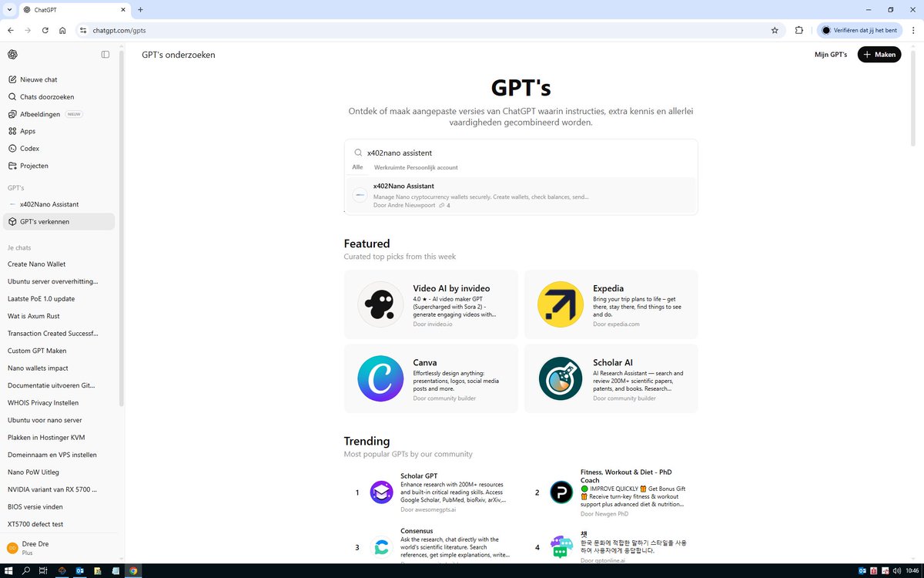Open Projecten in the sidebar
The height and width of the screenshot is (578, 924).
[59, 166]
